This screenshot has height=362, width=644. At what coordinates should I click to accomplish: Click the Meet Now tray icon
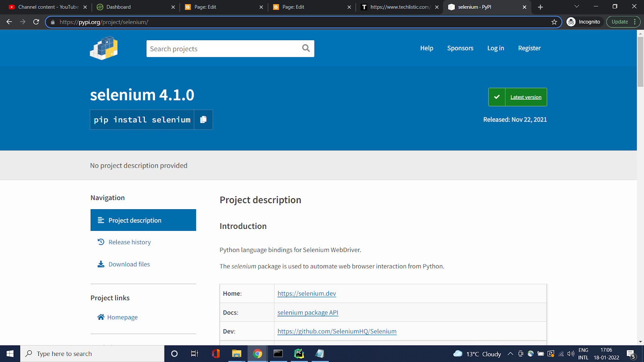point(520,354)
